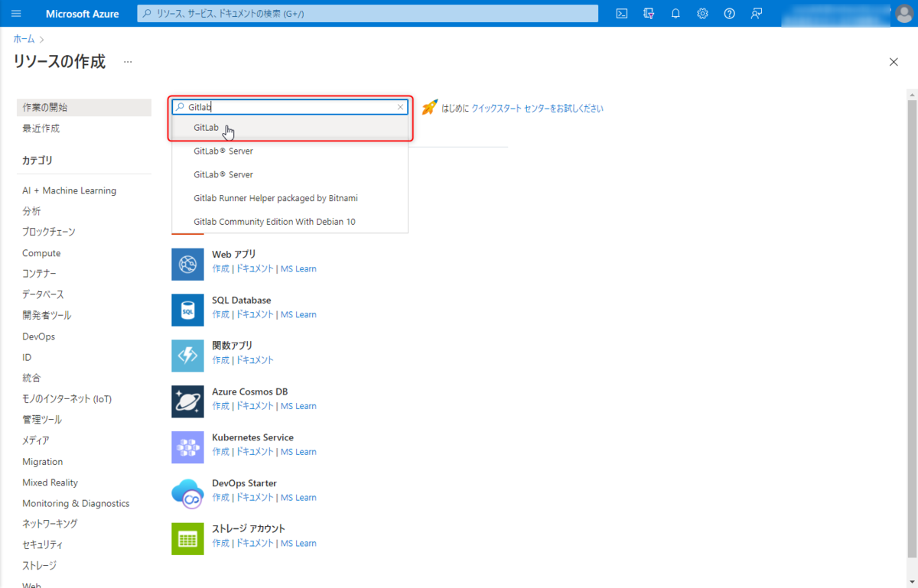
Task: Select Gitlab Community Edition With Debian 10
Action: tap(290, 221)
